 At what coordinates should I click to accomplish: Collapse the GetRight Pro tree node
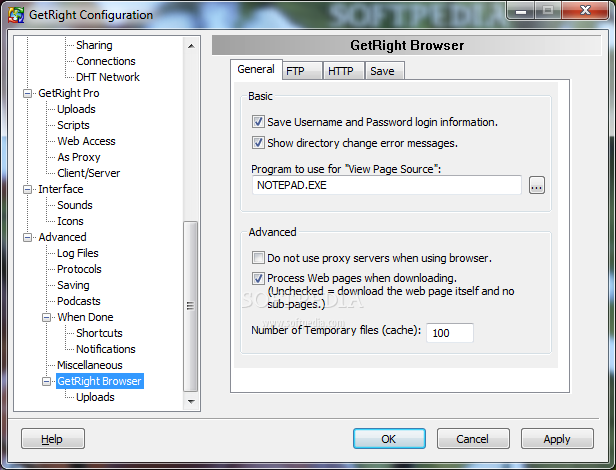[x=27, y=94]
